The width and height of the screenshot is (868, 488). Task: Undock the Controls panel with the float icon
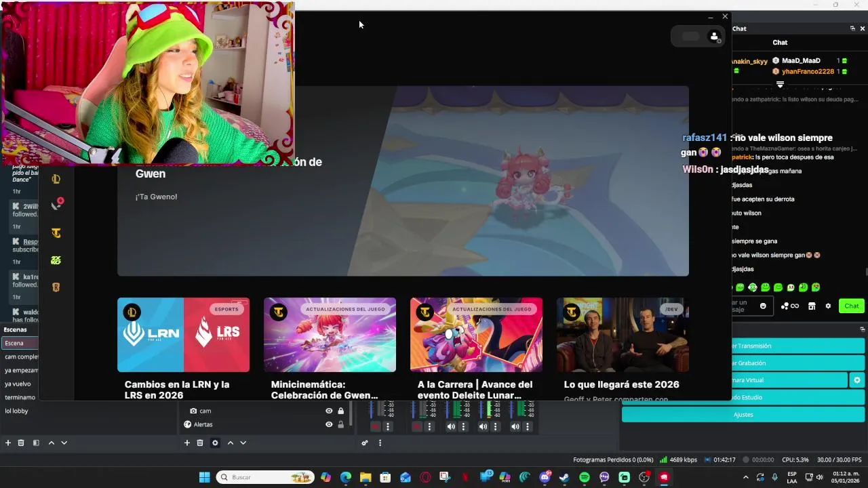pos(863,329)
